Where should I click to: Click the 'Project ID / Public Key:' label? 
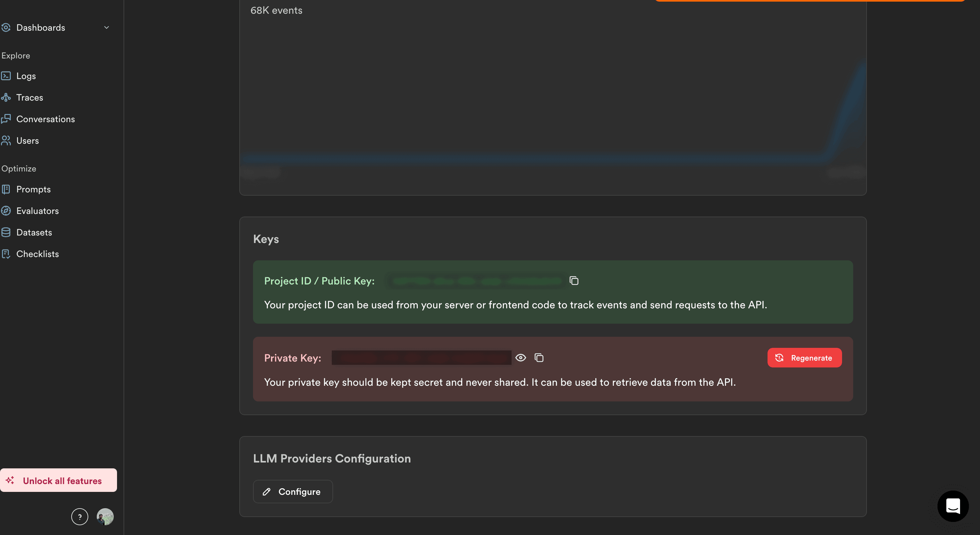pyautogui.click(x=319, y=281)
